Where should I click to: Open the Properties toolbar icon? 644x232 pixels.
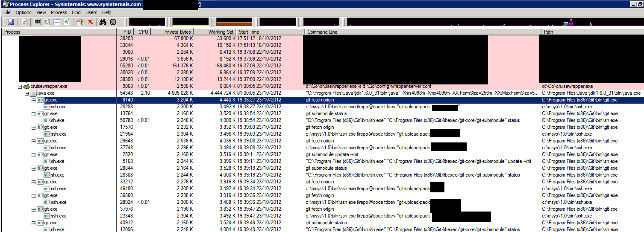[x=80, y=22]
